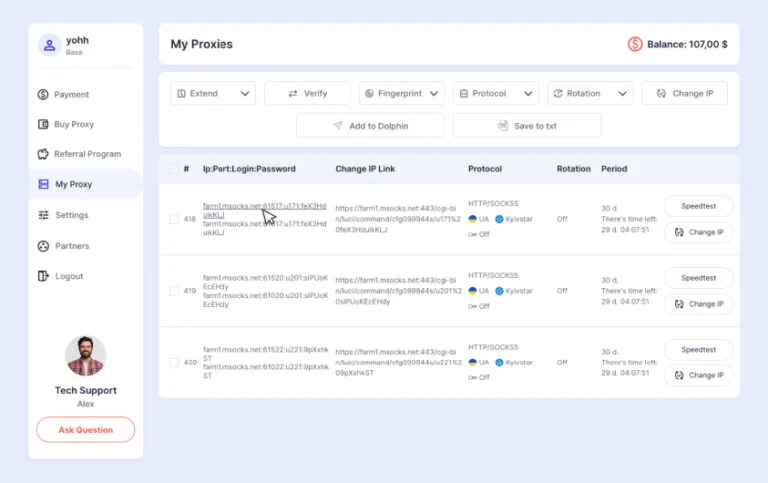Run Speedtest for proxy 420
The width and height of the screenshot is (768, 483).
point(698,350)
